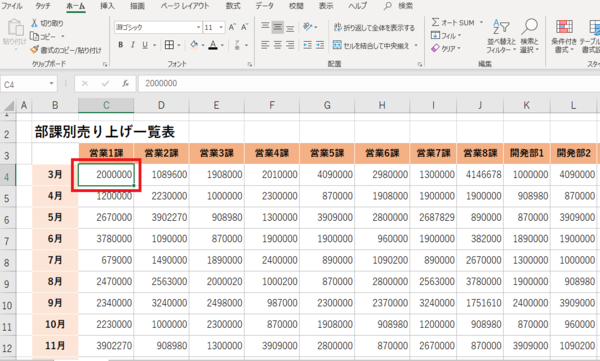The image size is (600, 361).
Task: Open the Page Layout (ページレイアウト) tab
Action: [x=185, y=6]
